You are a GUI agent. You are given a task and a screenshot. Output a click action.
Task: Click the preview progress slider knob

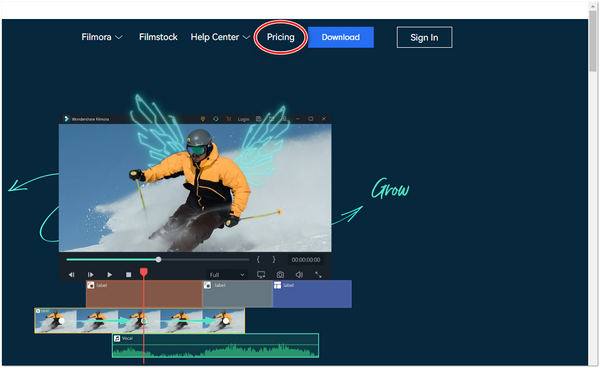(158, 260)
